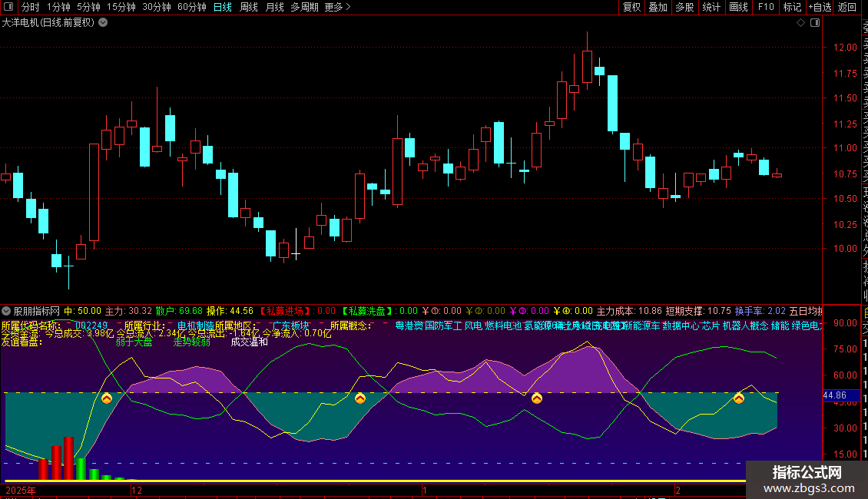Toggle the side panel icon at chart top-right
The image size is (868, 499).
point(815,23)
